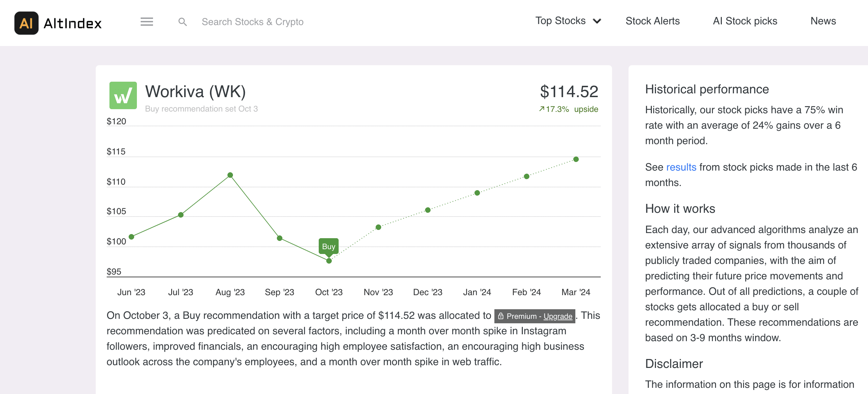
Task: Select the Jun '23 data point
Action: (x=131, y=237)
